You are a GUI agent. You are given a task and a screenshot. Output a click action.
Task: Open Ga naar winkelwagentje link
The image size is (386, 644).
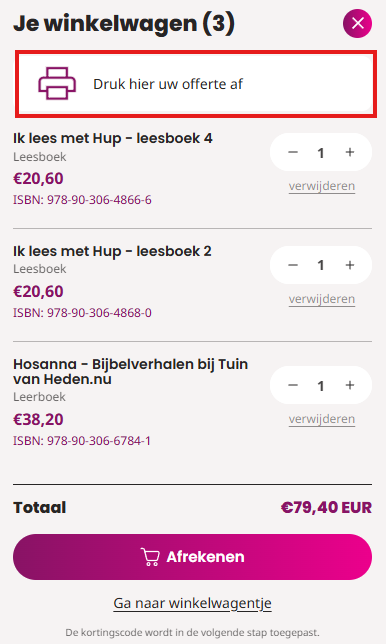192,603
